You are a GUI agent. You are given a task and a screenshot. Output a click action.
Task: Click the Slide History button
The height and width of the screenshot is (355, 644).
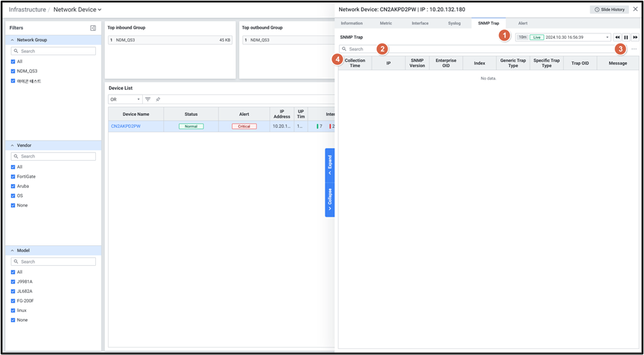[x=609, y=10]
